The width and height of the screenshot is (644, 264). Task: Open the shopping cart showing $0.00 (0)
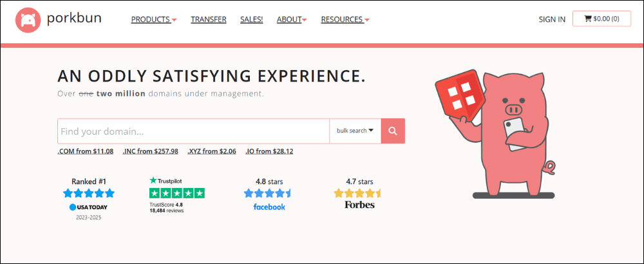click(601, 19)
